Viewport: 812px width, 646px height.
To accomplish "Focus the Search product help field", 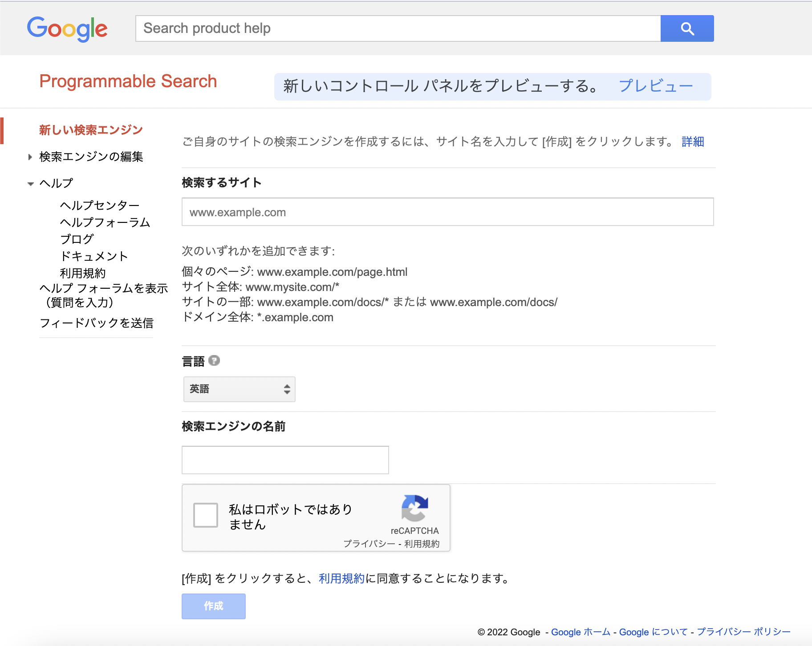I will click(398, 28).
